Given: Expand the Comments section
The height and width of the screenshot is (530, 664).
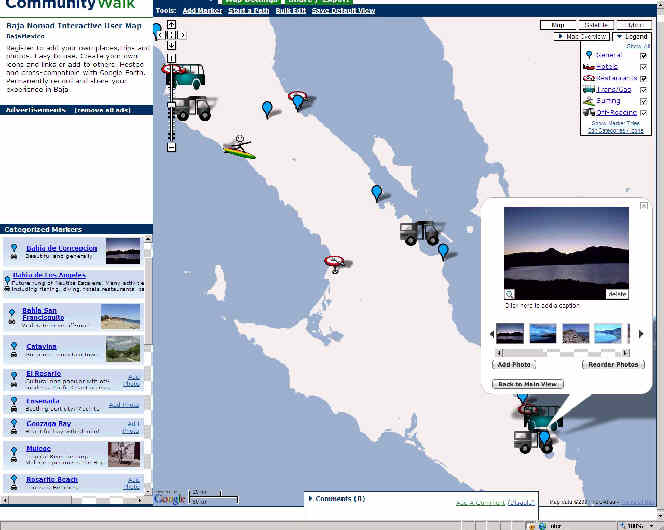Looking at the screenshot, I should (337, 499).
